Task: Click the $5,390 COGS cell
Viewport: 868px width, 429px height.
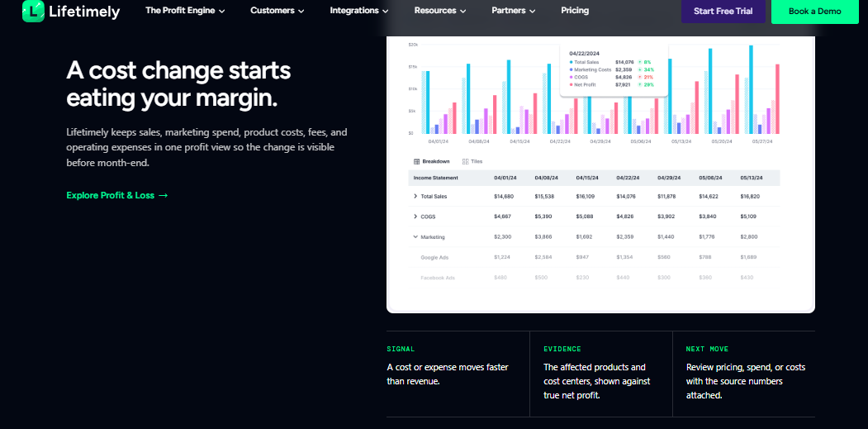Action: pyautogui.click(x=543, y=217)
